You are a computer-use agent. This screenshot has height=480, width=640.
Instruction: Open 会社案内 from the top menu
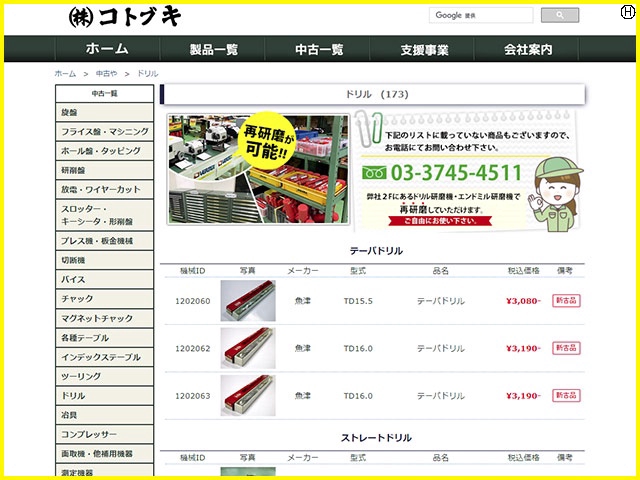pyautogui.click(x=527, y=49)
